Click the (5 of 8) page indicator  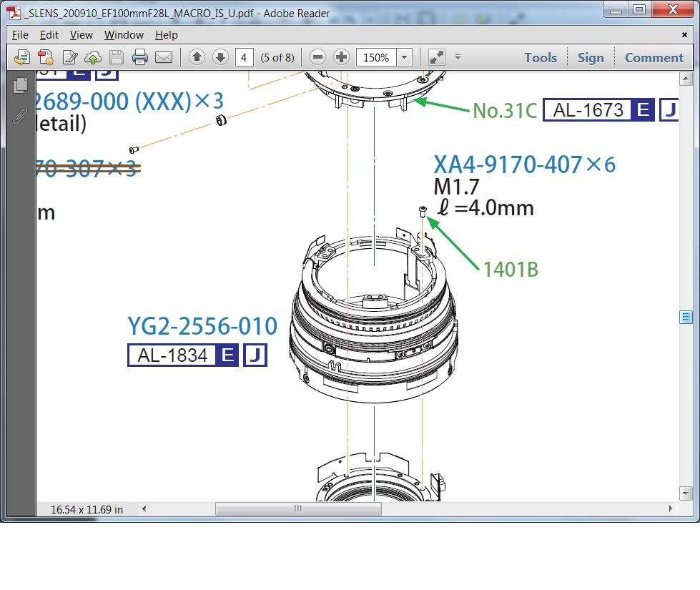(277, 58)
